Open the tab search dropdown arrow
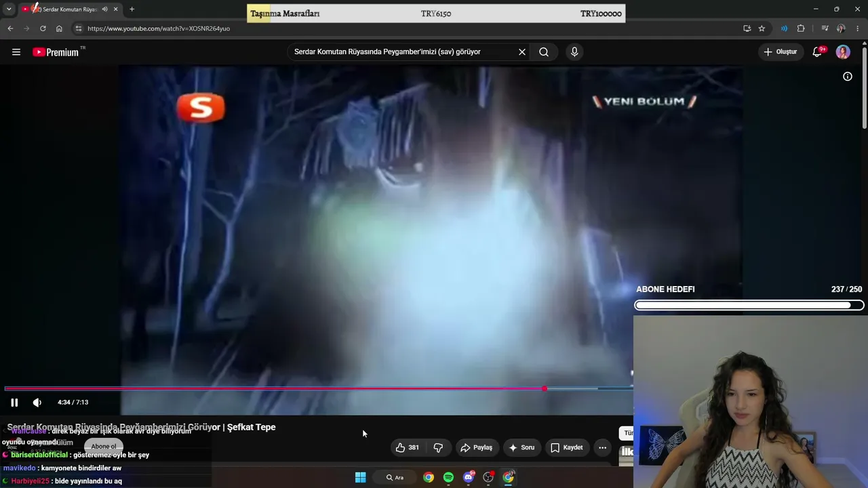 [9, 9]
